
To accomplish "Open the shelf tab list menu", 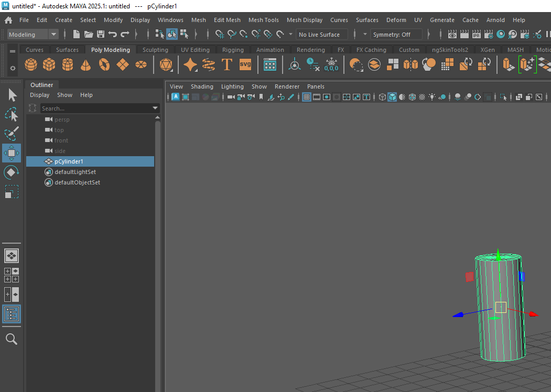I will pos(13,51).
